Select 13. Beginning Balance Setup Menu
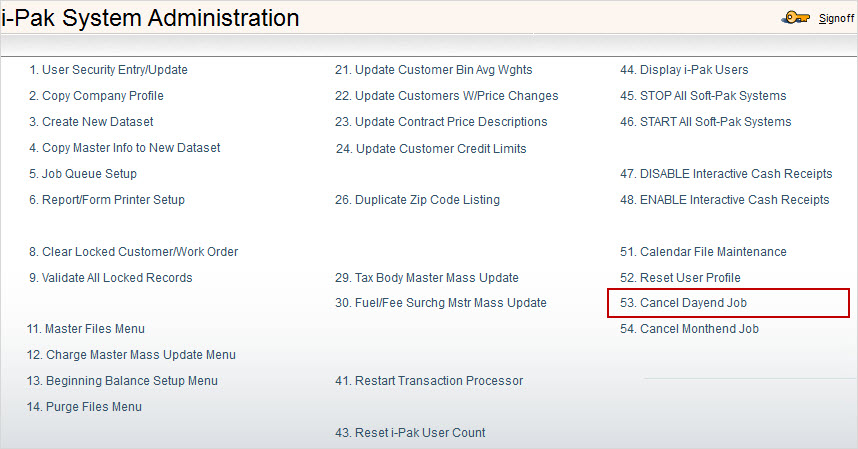This screenshot has height=449, width=858. (x=122, y=381)
